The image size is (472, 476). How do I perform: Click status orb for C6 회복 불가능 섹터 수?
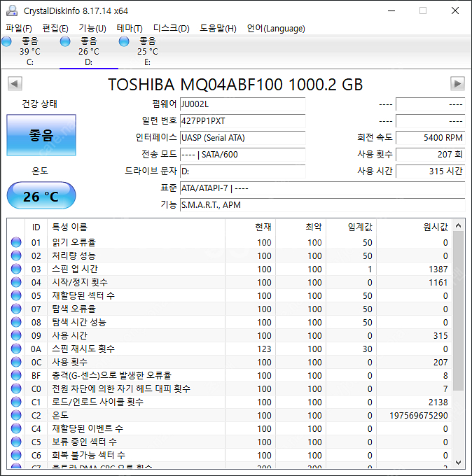tap(16, 456)
